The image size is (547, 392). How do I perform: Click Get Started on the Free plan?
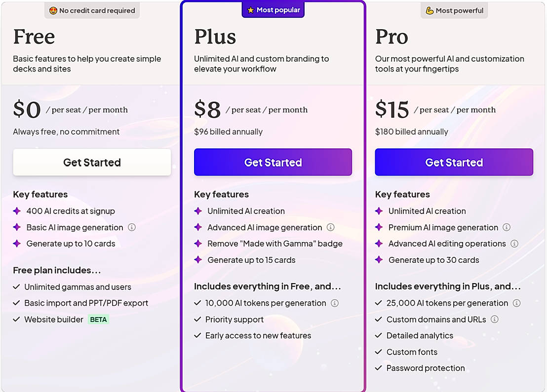92,162
